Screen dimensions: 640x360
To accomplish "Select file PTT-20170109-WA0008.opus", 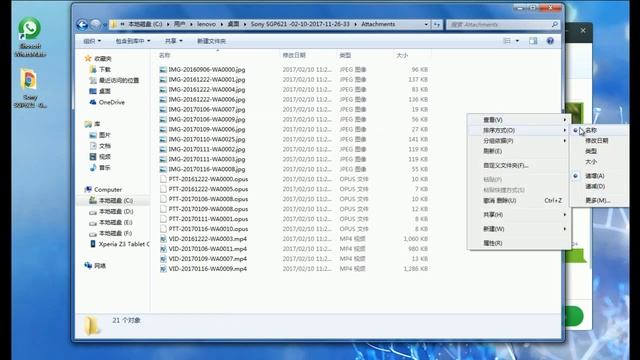I will pyautogui.click(x=208, y=209).
